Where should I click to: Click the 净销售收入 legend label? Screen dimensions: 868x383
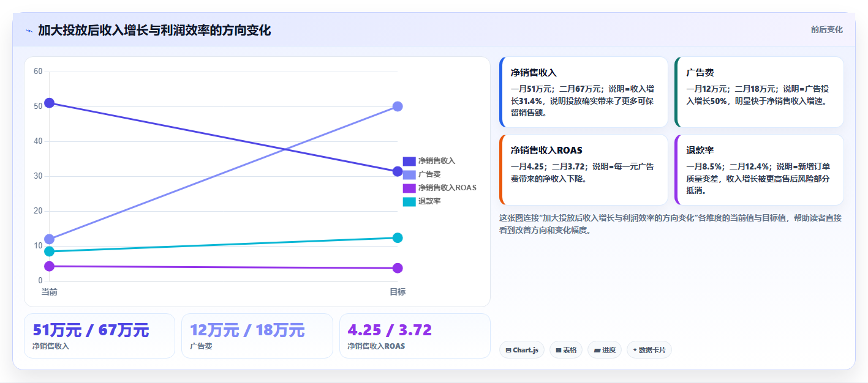(x=437, y=161)
